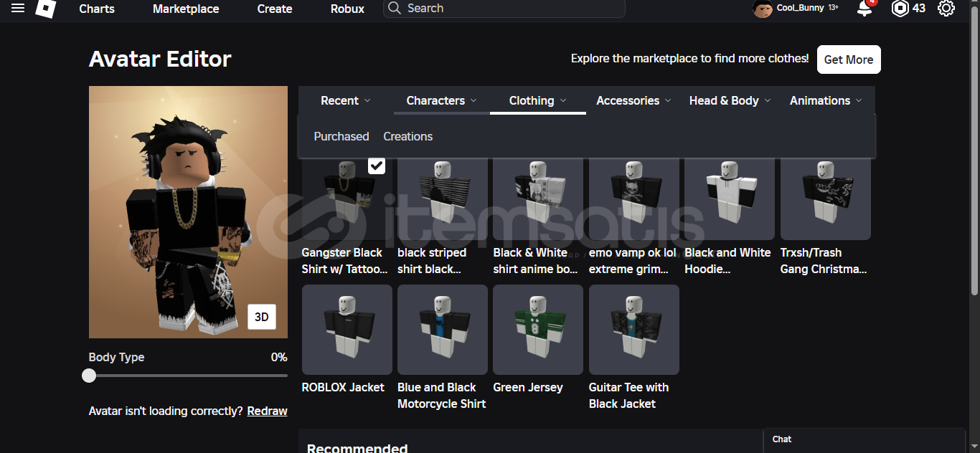Open the settings gear icon

point(946,8)
